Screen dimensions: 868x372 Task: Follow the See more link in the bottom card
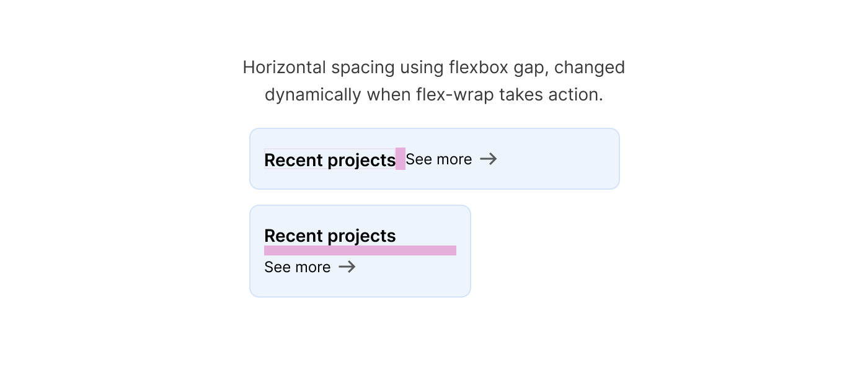pos(298,267)
